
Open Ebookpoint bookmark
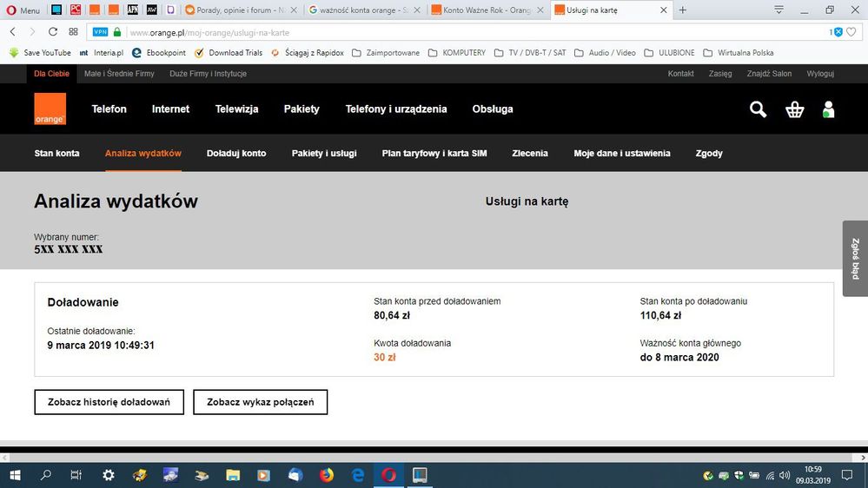(159, 53)
